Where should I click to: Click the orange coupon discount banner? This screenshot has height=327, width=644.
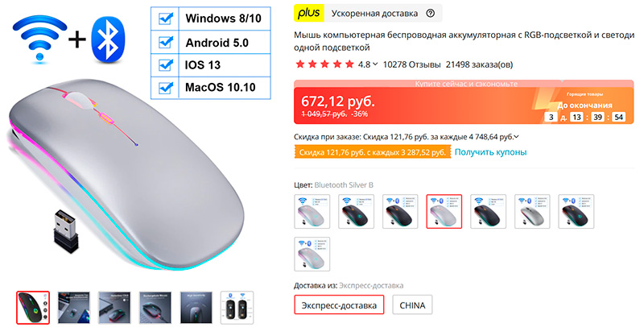tap(372, 152)
